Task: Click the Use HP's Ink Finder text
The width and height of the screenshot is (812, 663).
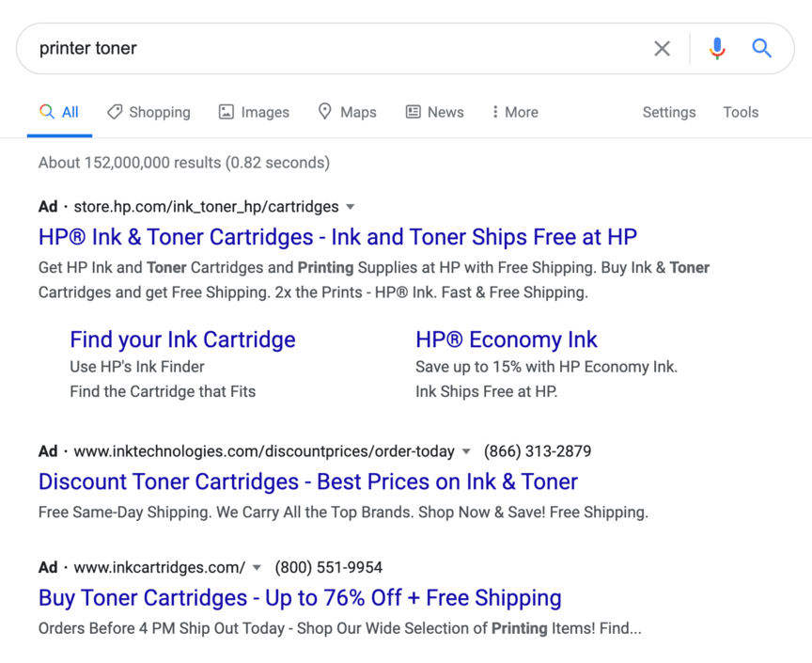Action: [137, 367]
